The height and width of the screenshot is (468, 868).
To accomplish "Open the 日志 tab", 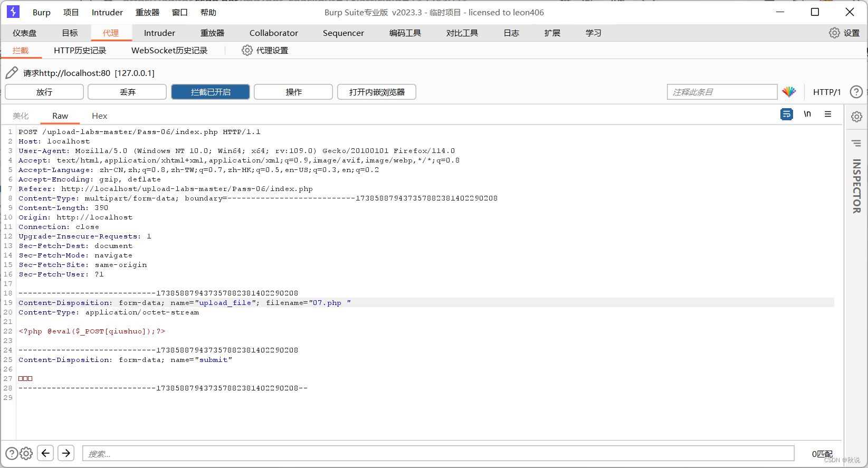I will [511, 33].
